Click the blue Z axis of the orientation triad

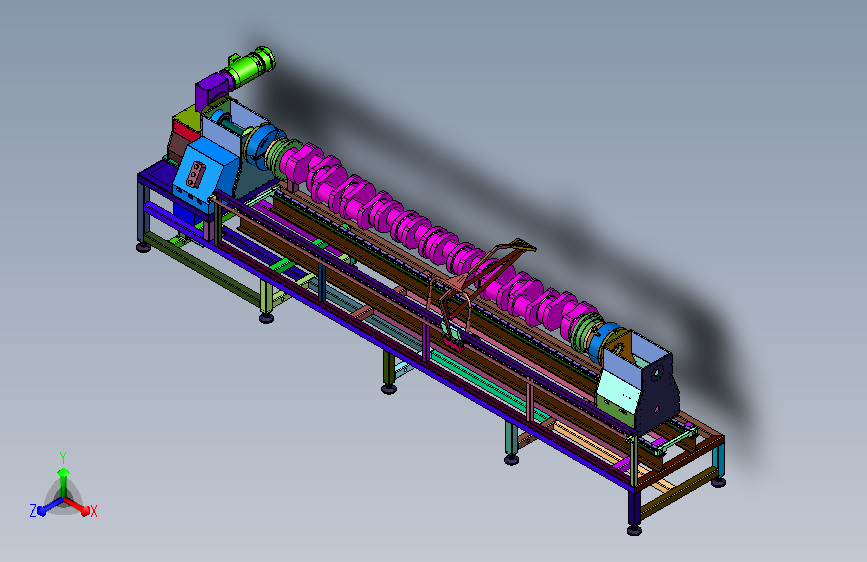point(50,506)
